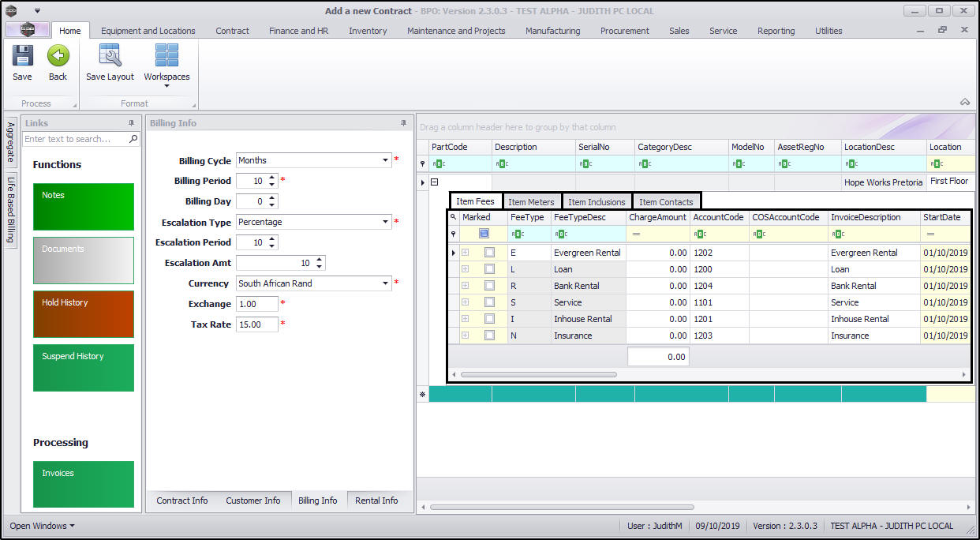Open the Finance and HR ribbon tab
The height and width of the screenshot is (540, 980).
(x=298, y=31)
